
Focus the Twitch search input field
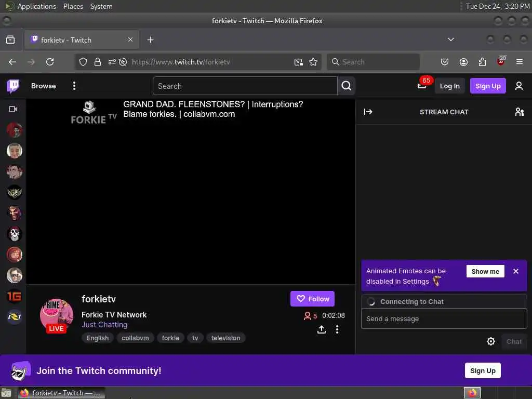pyautogui.click(x=245, y=86)
